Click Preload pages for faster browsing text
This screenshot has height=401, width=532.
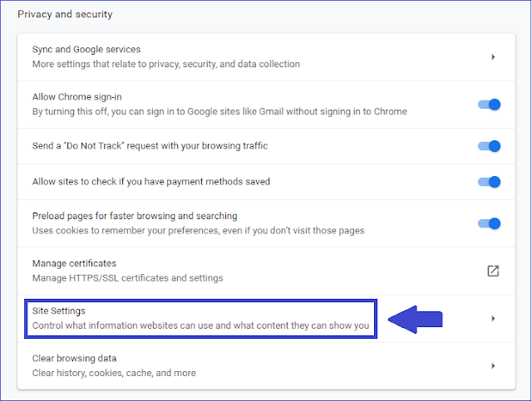(x=135, y=216)
